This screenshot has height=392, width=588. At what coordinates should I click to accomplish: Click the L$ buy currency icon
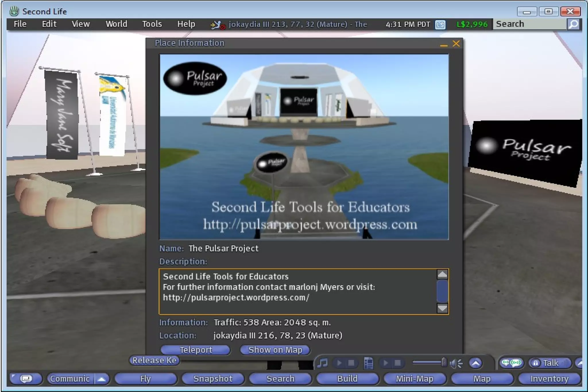pos(440,25)
